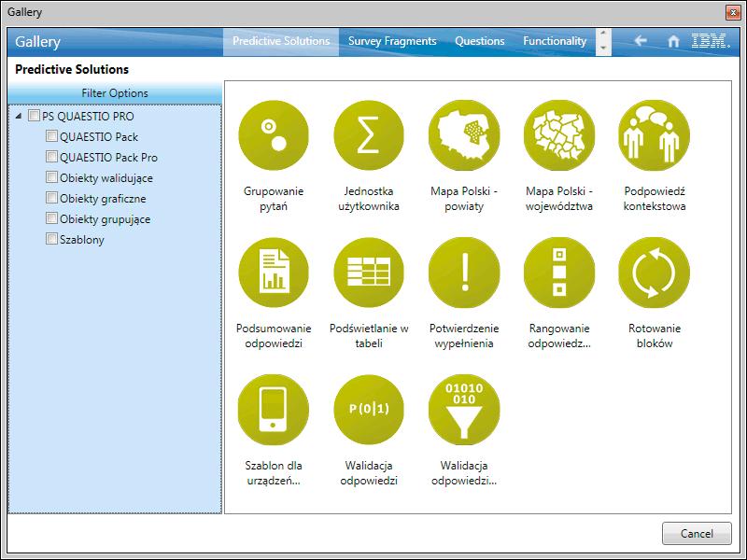Click the Grupowanie pytań label

click(x=274, y=199)
